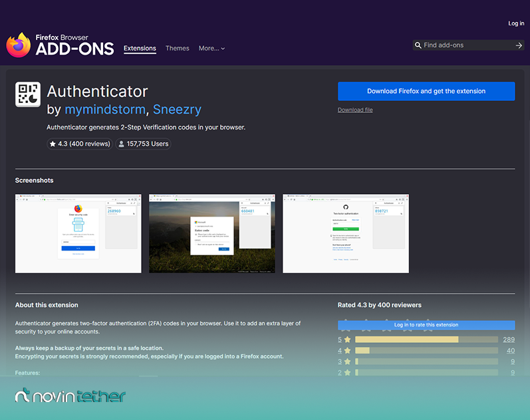Screen dimensions: 530x420
Task: Click the About this extension heading
Action: (x=47, y=305)
